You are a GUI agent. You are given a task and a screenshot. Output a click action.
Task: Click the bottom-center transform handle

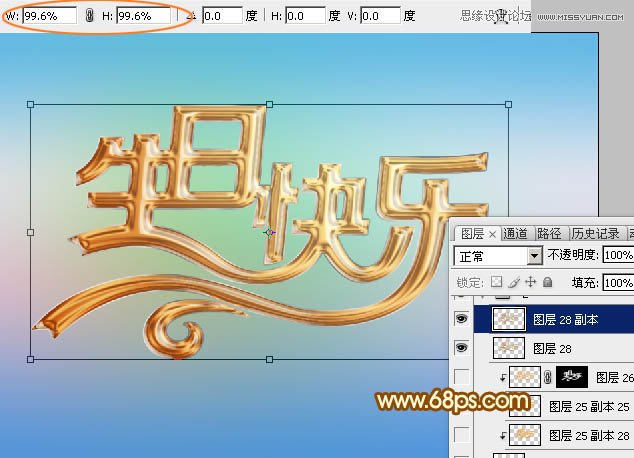(x=270, y=359)
